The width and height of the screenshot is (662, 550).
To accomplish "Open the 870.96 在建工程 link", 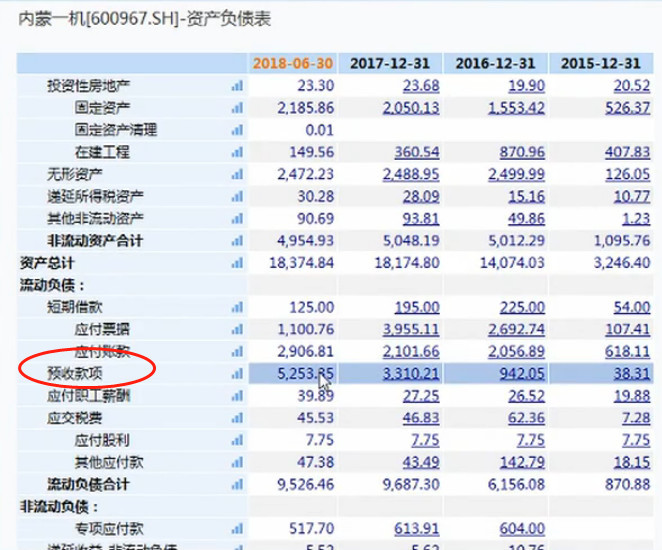I will click(x=522, y=152).
